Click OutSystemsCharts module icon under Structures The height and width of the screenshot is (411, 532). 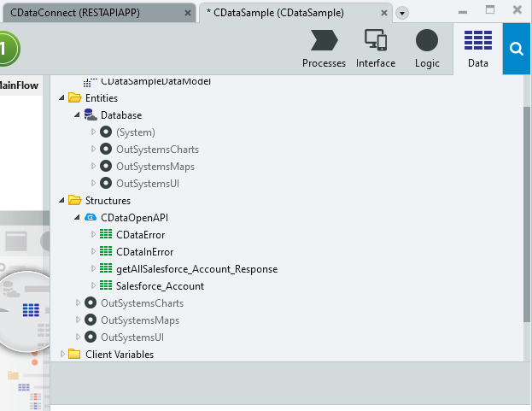pyautogui.click(x=91, y=302)
